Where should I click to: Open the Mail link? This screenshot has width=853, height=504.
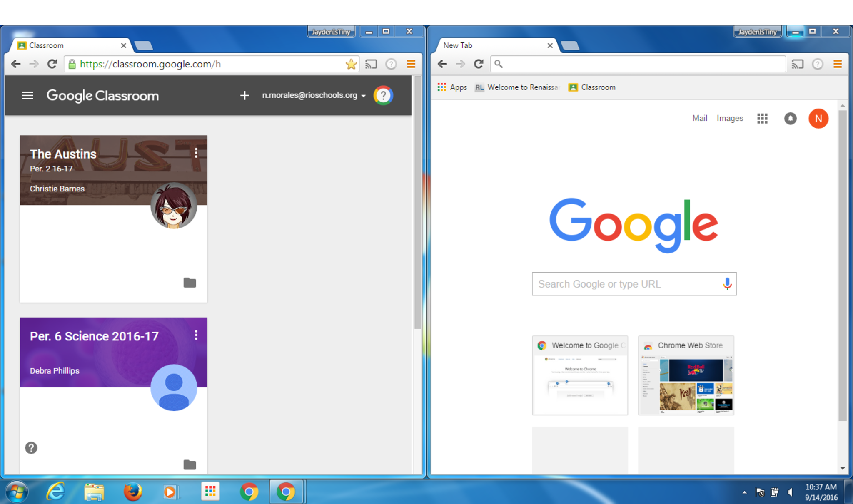click(699, 118)
